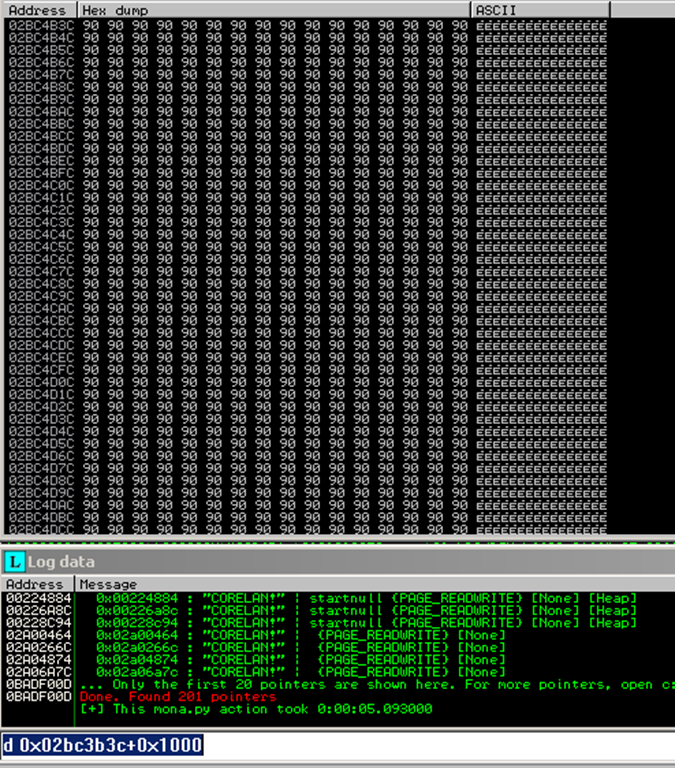Click the Message column header
Viewport: 675px width, 768px height.
pyautogui.click(x=108, y=584)
